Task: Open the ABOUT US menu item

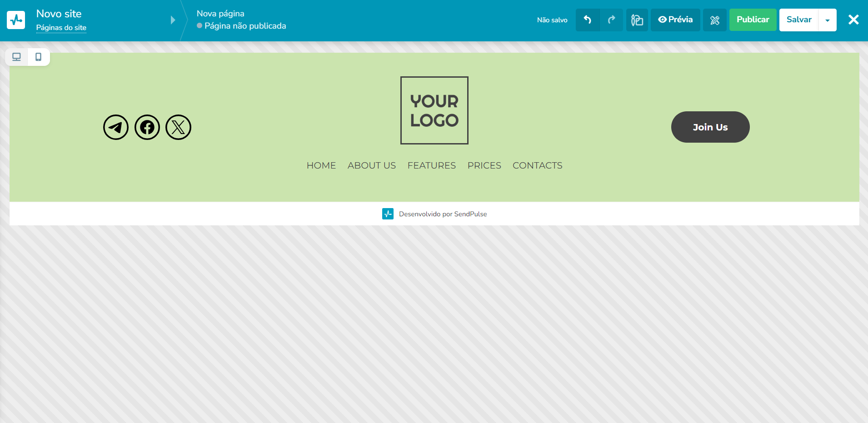Action: click(372, 165)
